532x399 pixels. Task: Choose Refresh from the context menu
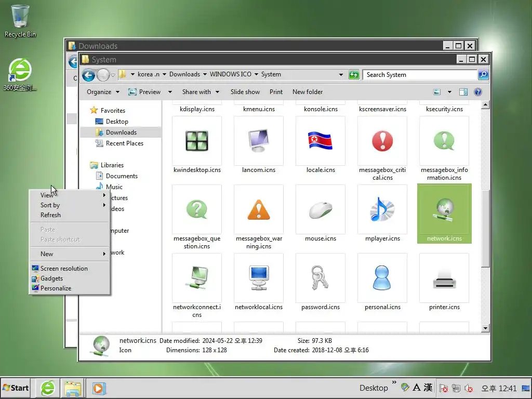[70, 215]
